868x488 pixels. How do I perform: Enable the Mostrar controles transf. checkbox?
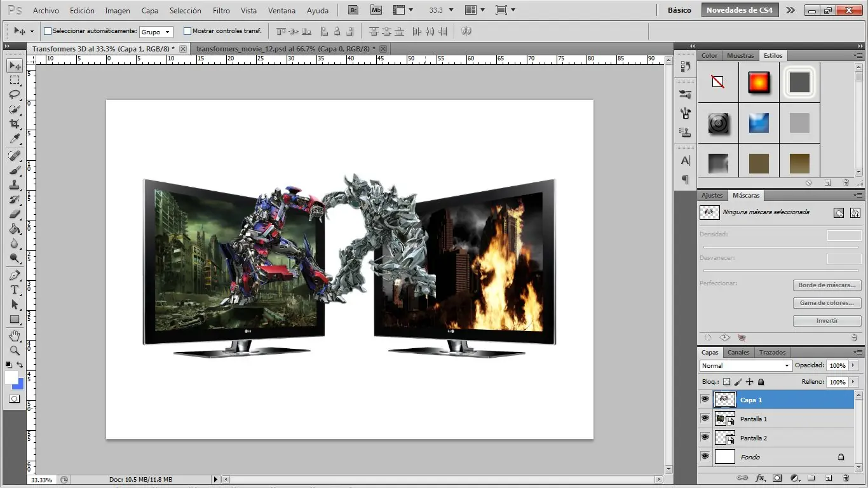click(x=187, y=31)
